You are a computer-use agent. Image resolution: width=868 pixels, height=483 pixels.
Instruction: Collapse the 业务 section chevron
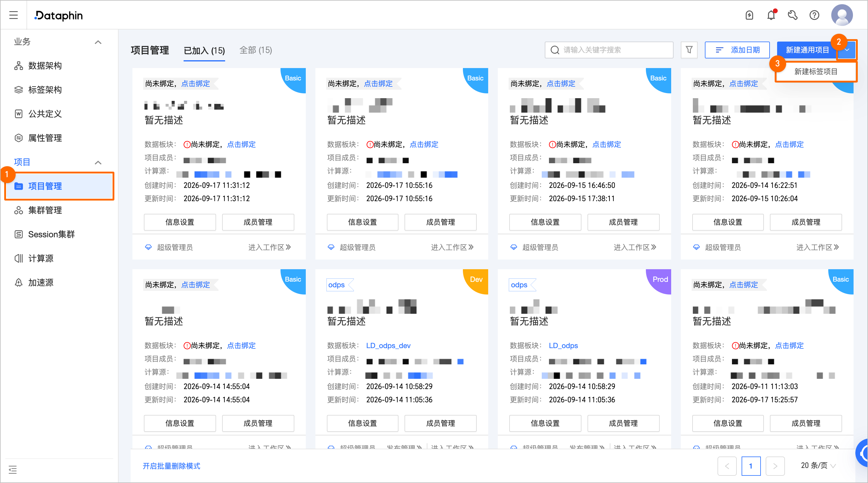click(x=98, y=42)
